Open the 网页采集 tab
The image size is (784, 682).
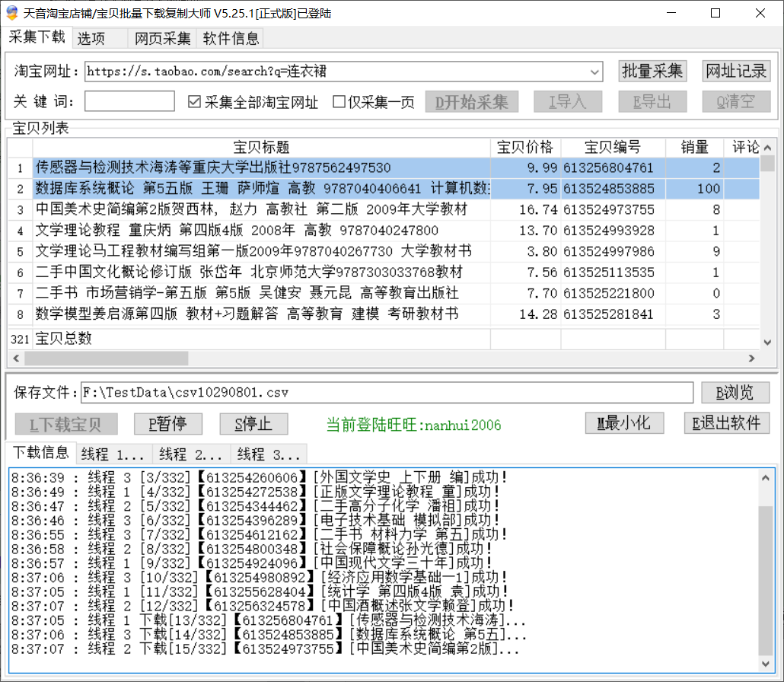pyautogui.click(x=163, y=38)
